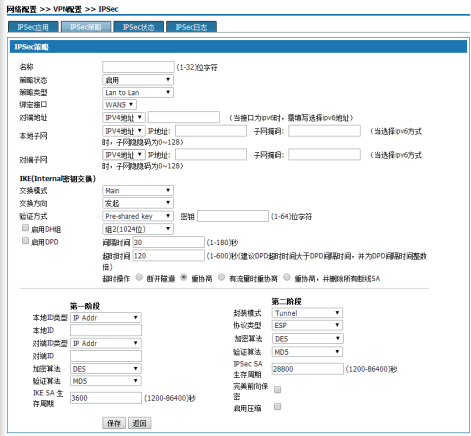The height and width of the screenshot is (436, 471).
Task: Select the 有流量时重协商 radio button
Action: pyautogui.click(x=221, y=277)
